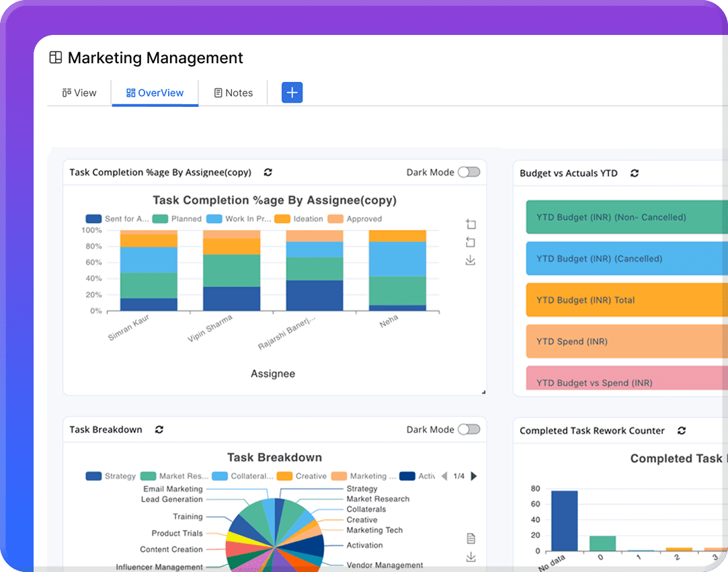Click the Market Research pie label
The width and height of the screenshot is (728, 572).
tap(378, 499)
